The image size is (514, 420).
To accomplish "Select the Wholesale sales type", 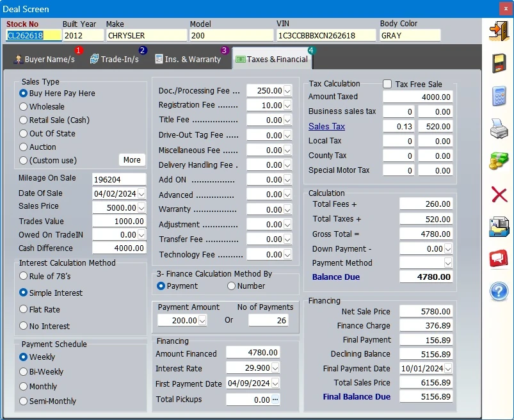I will pos(24,107).
